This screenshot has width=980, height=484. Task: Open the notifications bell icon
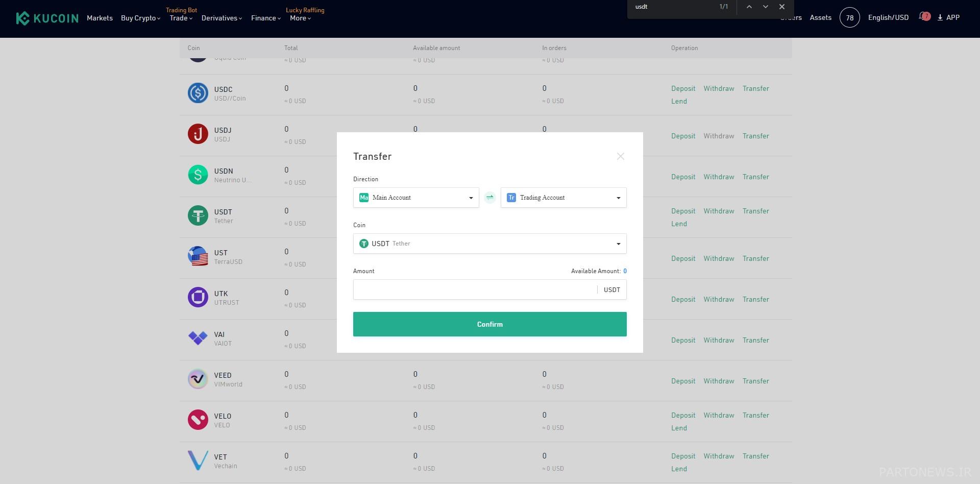coord(924,17)
